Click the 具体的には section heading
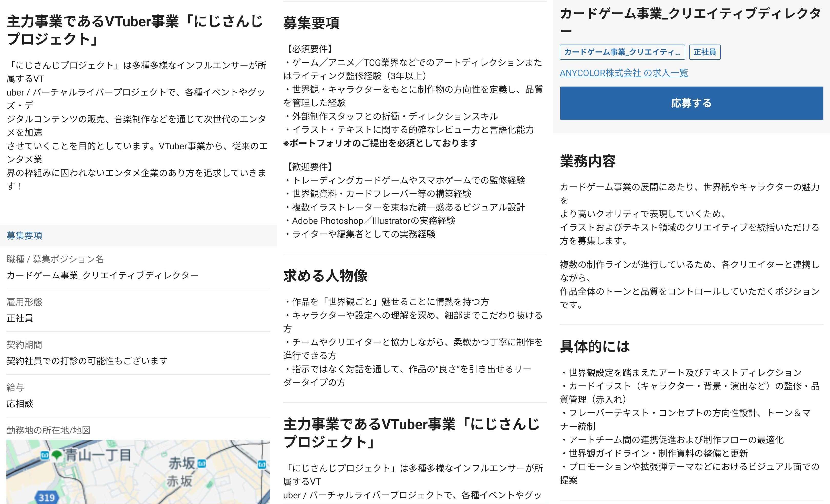The height and width of the screenshot is (504, 830). (595, 346)
